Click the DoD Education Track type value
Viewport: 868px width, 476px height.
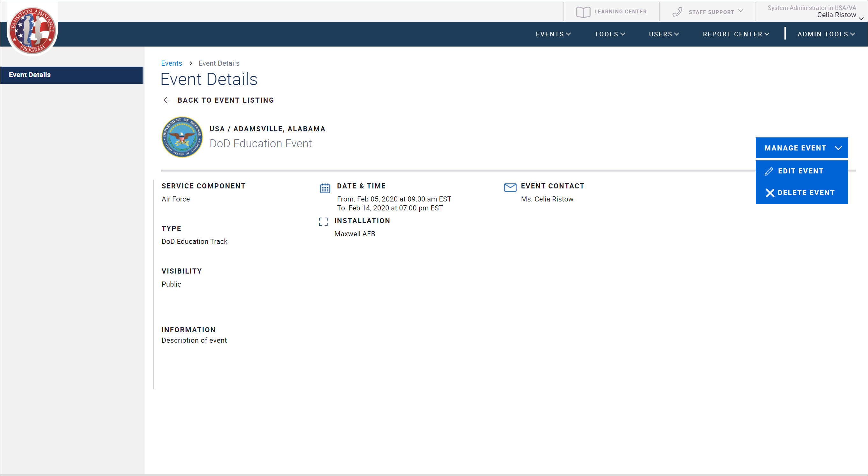pos(195,242)
